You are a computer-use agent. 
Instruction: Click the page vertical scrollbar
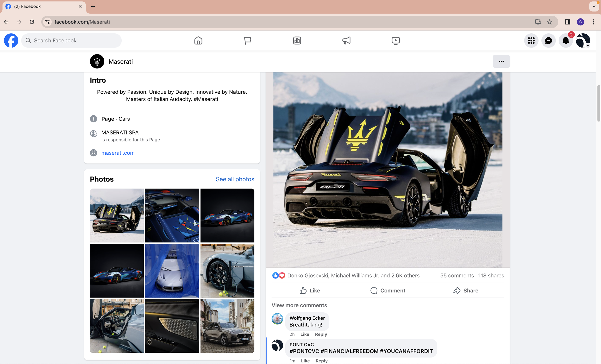(599, 103)
